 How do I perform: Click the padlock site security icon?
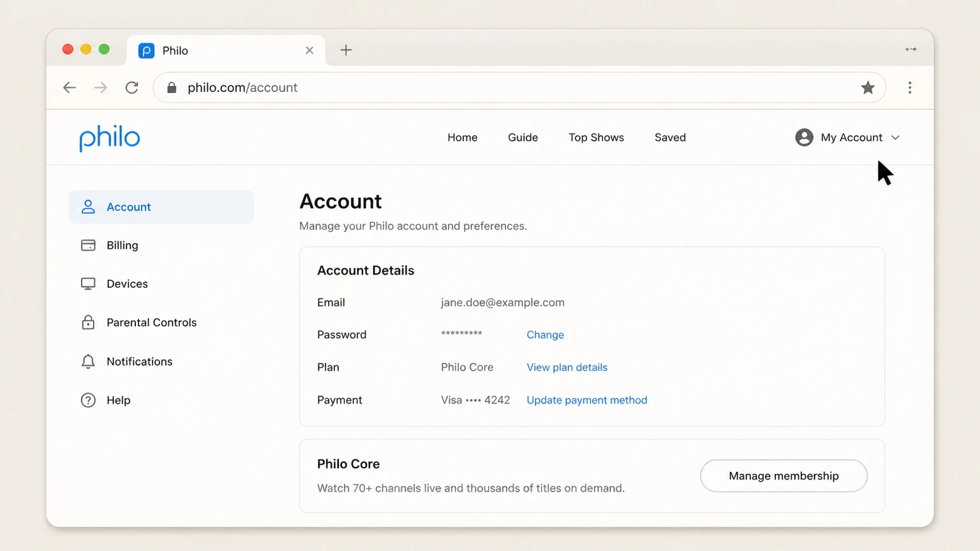(x=172, y=87)
